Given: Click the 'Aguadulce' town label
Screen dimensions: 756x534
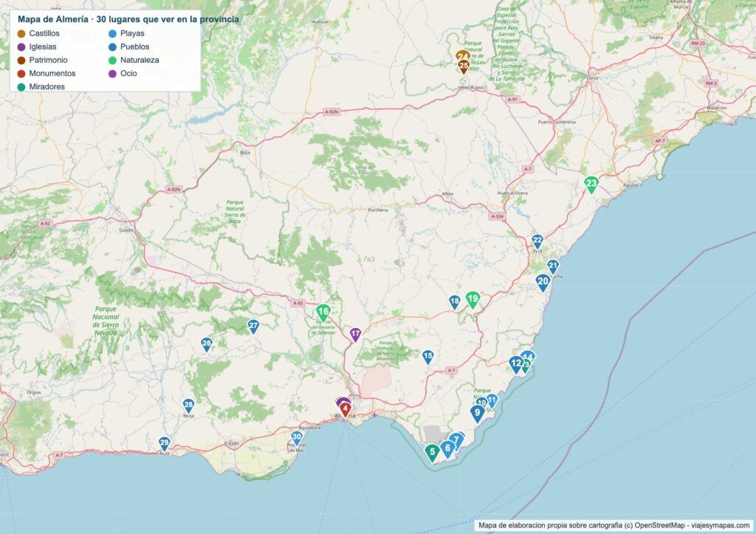Looking at the screenshot, I should point(309,428).
